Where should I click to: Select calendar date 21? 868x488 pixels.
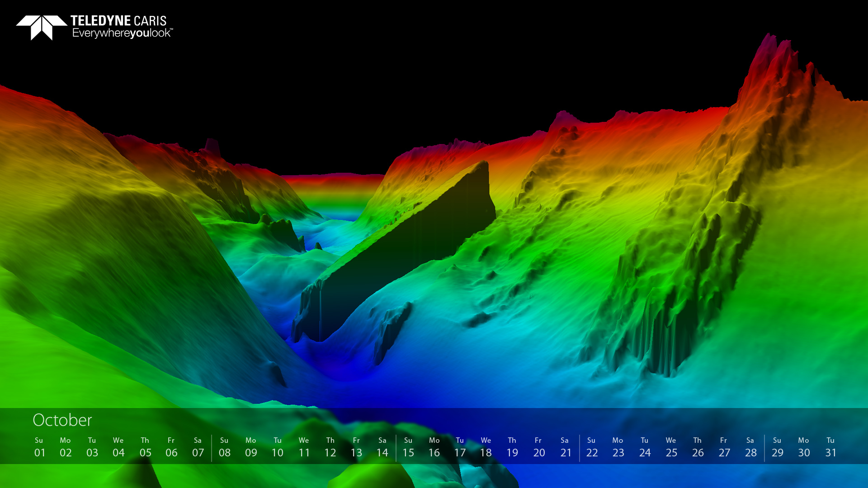(566, 453)
